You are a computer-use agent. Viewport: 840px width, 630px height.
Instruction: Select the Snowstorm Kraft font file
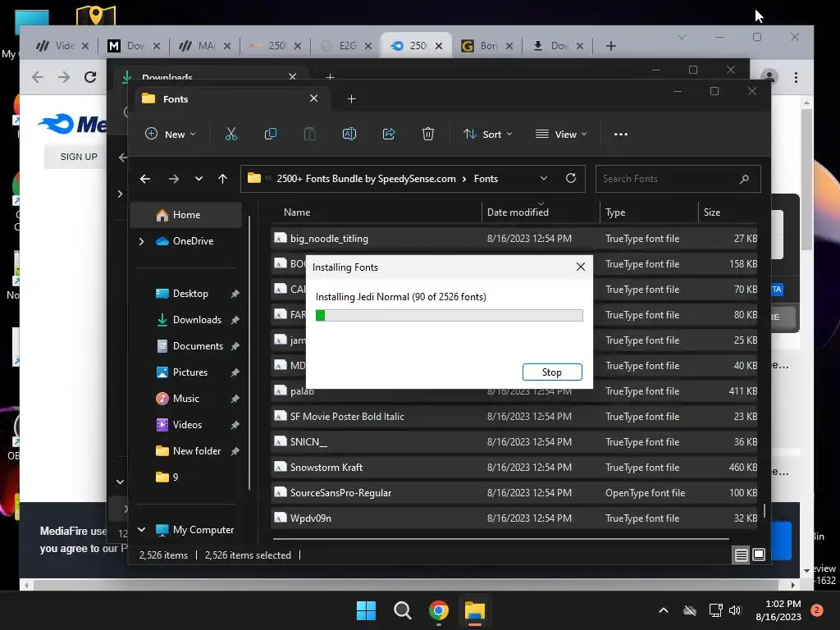click(x=514, y=467)
